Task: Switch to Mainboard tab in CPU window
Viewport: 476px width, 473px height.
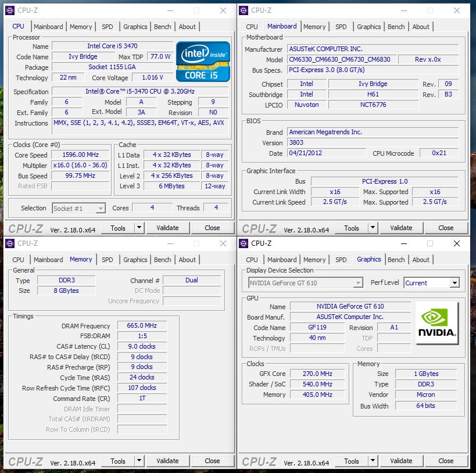Action: (48, 27)
